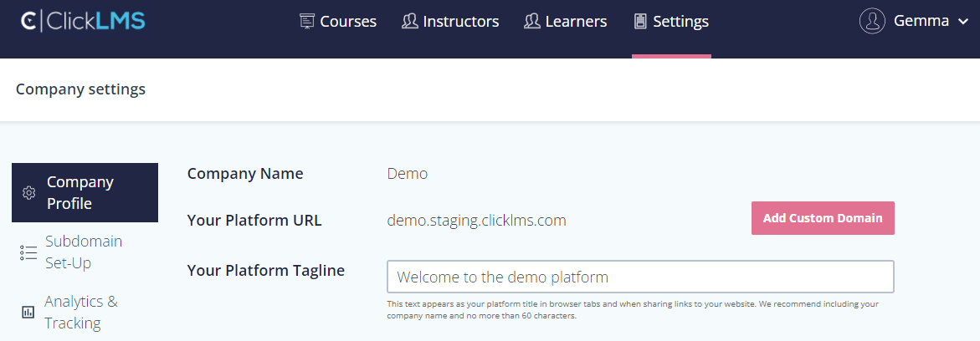Open the Learners section

(565, 21)
